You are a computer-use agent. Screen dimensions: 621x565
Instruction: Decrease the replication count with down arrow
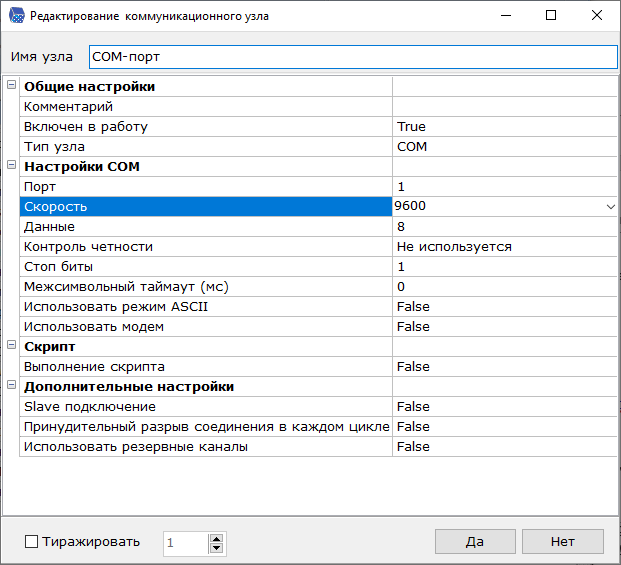216,548
